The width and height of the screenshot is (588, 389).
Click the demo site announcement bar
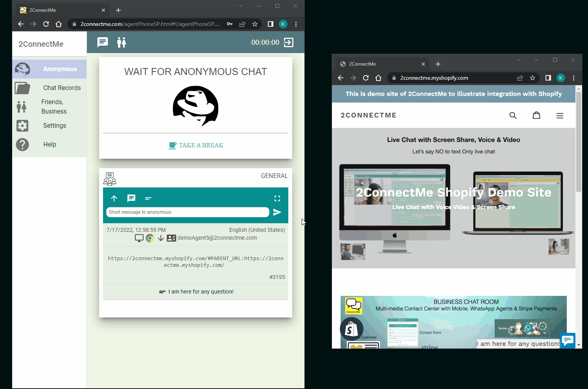453,94
